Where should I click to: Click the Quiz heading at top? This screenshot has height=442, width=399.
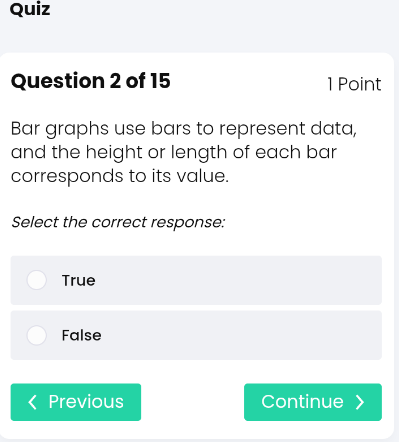(x=30, y=9)
